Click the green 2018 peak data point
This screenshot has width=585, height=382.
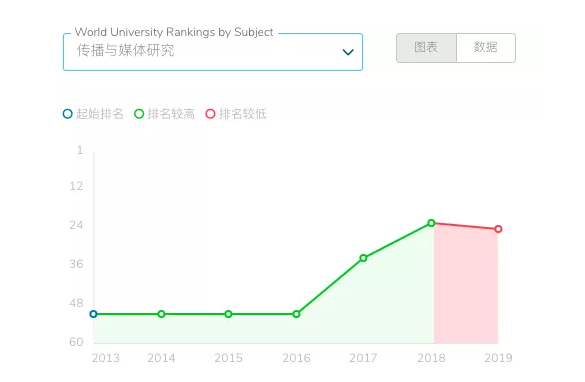pyautogui.click(x=431, y=223)
